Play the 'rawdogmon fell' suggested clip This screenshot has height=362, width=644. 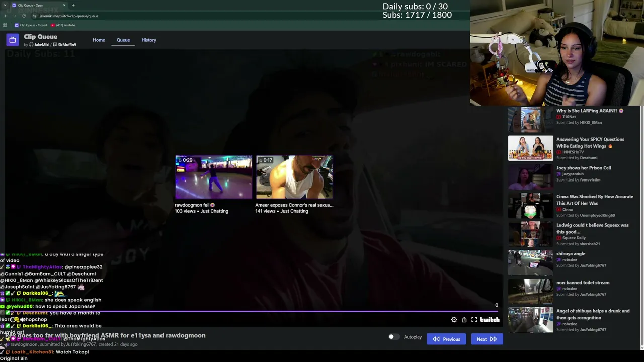[x=213, y=177]
